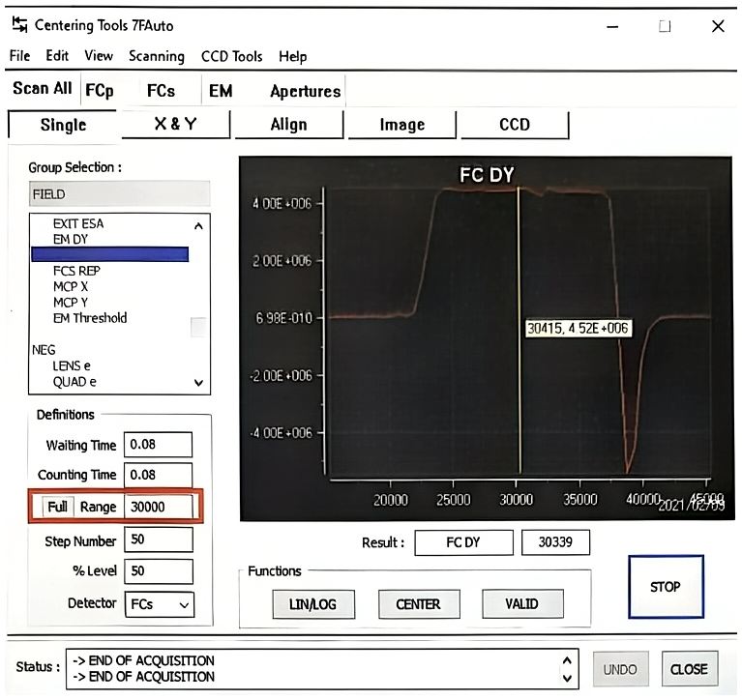This screenshot has width=742, height=700.
Task: Select the FCs toolbar option
Action: point(161,90)
